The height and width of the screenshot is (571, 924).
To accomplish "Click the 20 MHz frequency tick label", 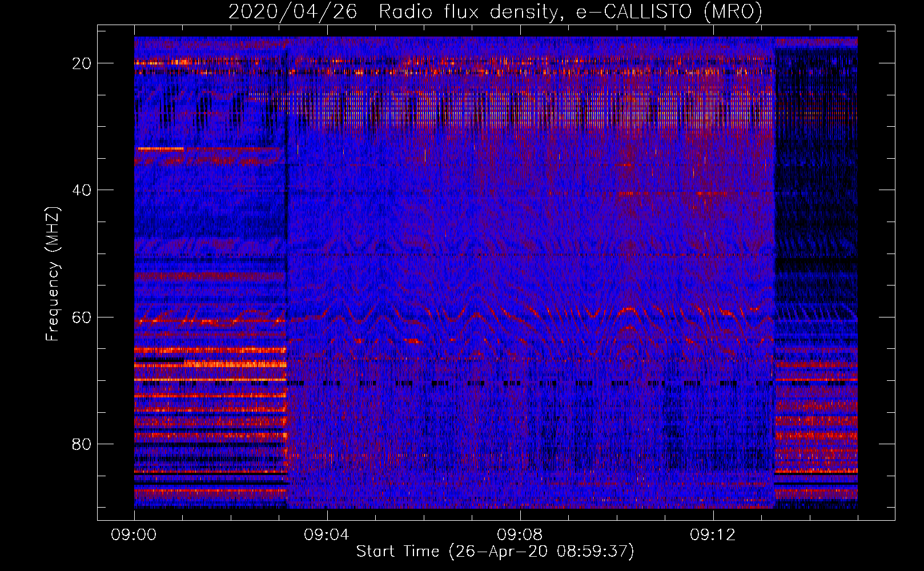I will pos(82,63).
